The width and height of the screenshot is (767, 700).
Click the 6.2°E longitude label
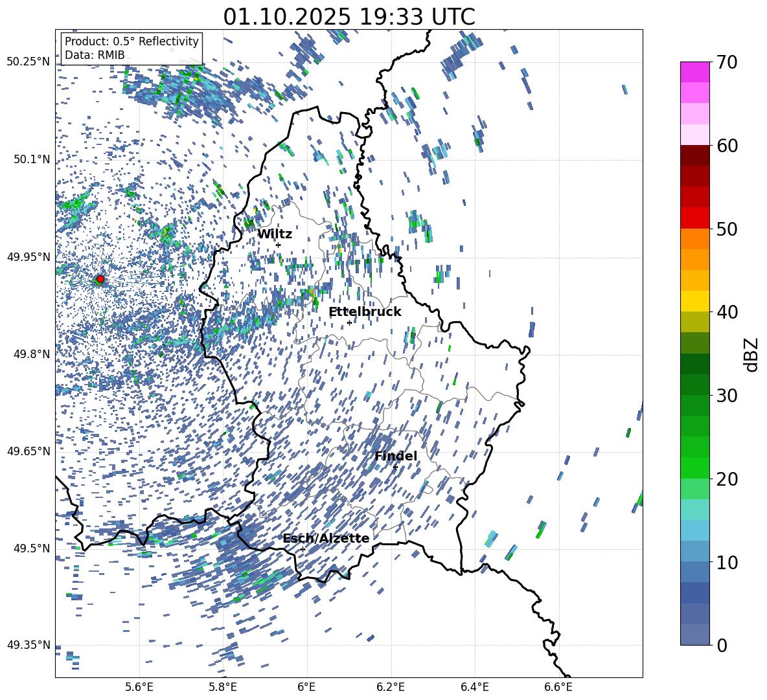tap(391, 687)
